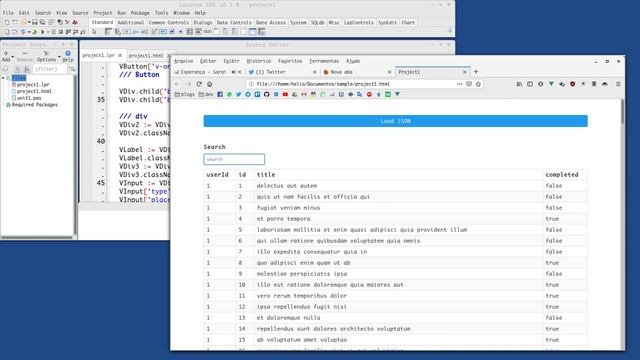
Task: Click the row titled delectus aut autem
Action: click(x=396, y=186)
